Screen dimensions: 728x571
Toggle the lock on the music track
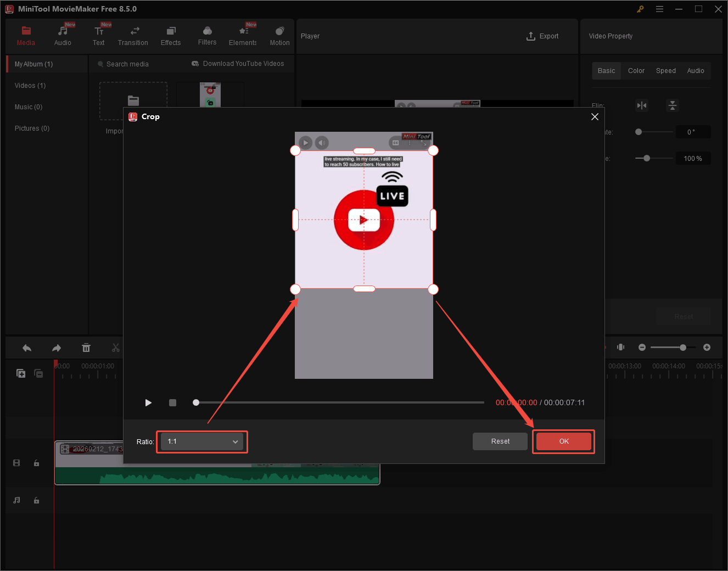click(x=36, y=500)
